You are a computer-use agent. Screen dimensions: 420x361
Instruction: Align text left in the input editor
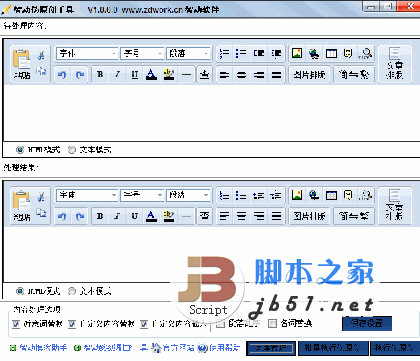coord(224,75)
